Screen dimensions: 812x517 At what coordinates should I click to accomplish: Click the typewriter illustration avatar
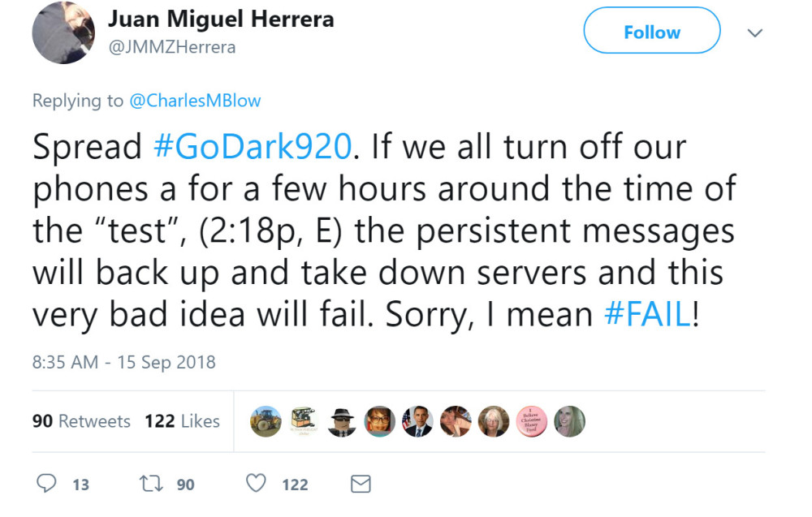coord(304,421)
